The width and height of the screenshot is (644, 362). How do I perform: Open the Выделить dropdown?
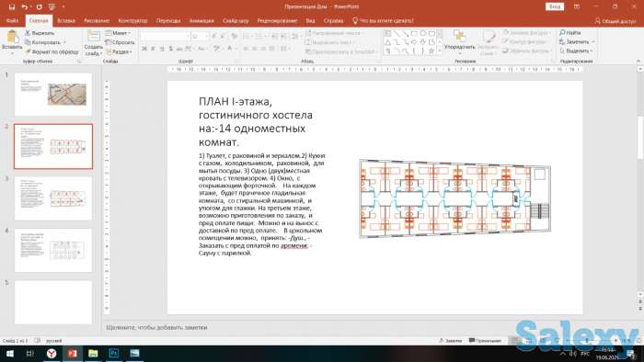pos(576,51)
